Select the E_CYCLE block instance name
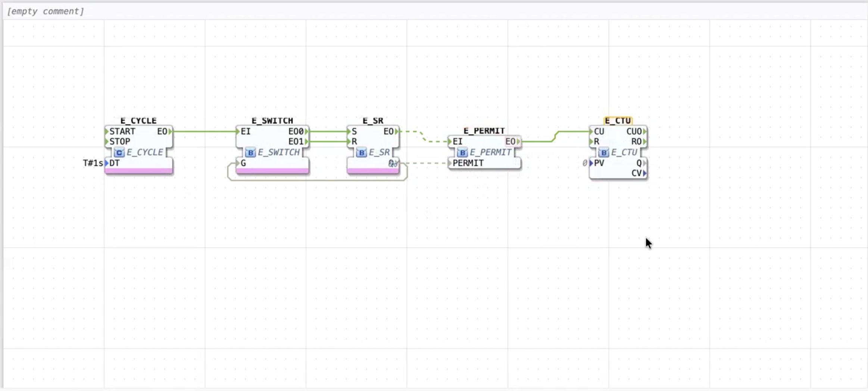The height and width of the screenshot is (391, 868). pos(138,120)
